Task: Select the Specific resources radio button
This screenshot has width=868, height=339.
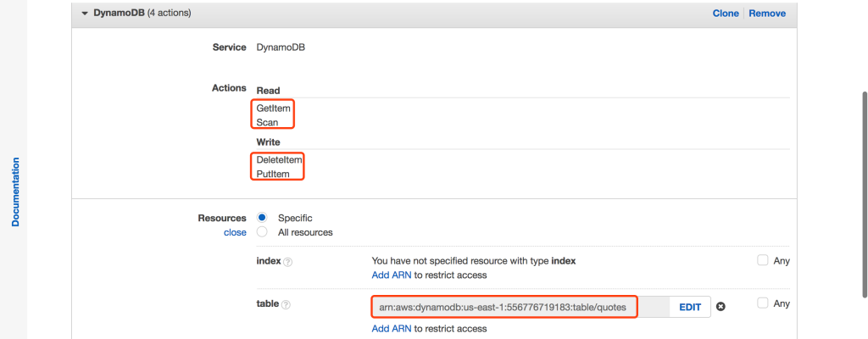Action: (x=263, y=218)
